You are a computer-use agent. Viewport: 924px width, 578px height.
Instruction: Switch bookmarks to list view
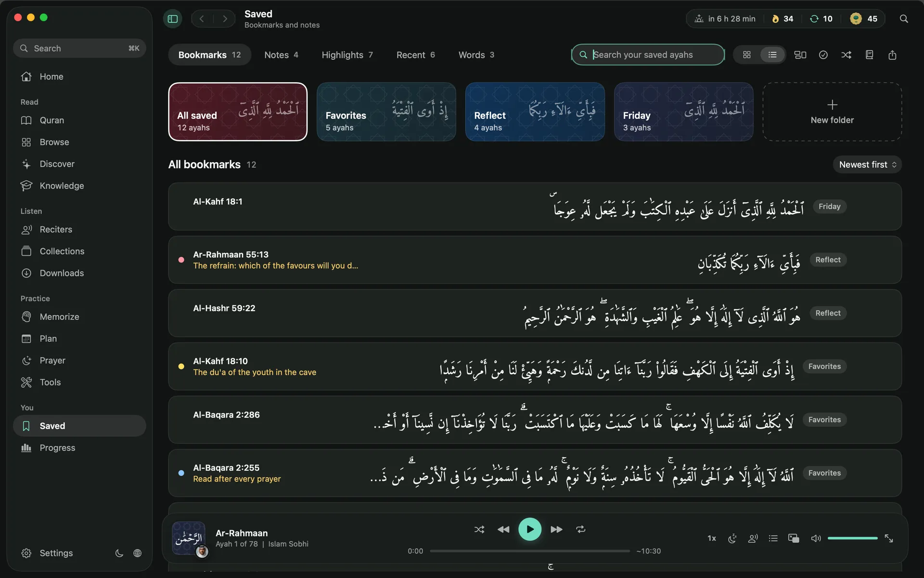[772, 55]
